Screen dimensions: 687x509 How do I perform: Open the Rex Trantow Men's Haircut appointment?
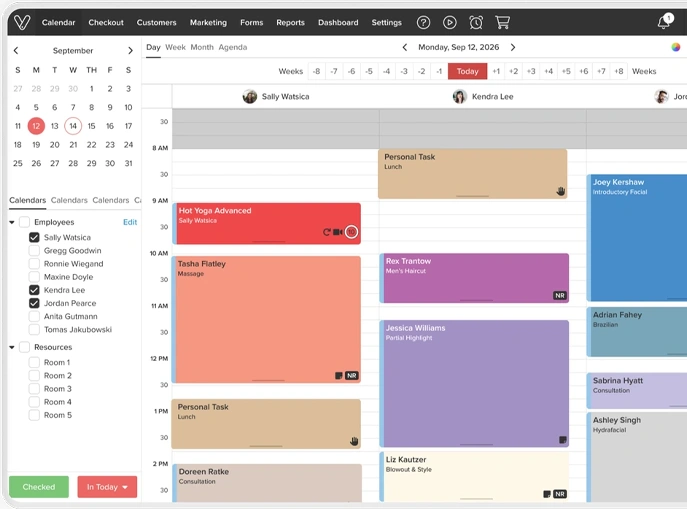point(474,278)
